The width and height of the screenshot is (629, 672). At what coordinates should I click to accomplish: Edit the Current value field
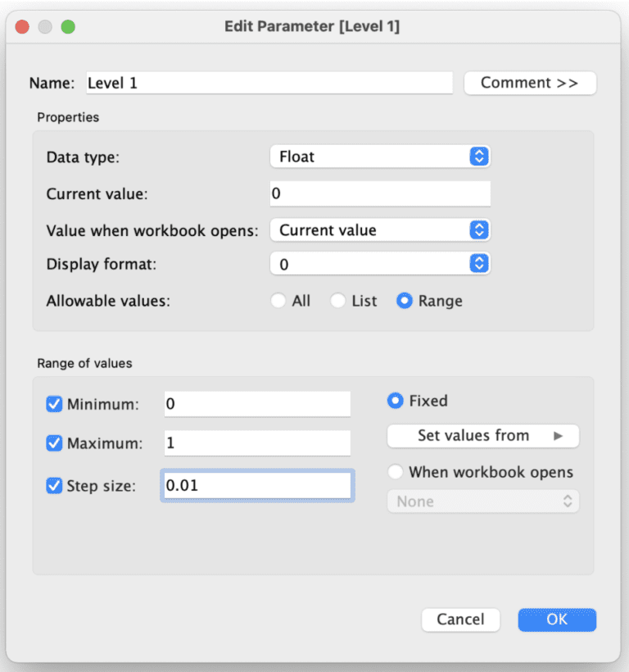379,193
